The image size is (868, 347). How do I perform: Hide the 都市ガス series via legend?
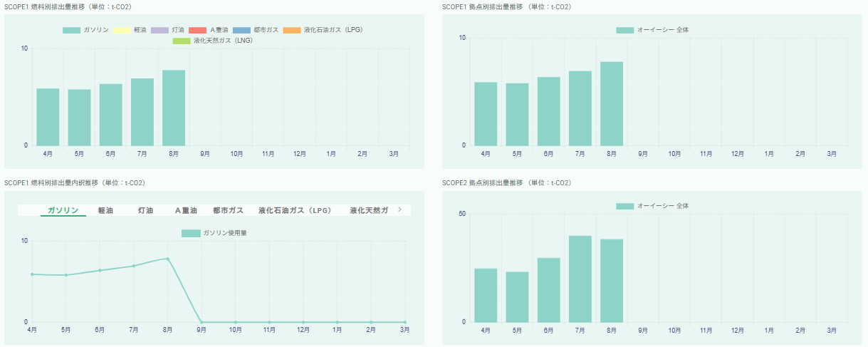[255, 30]
